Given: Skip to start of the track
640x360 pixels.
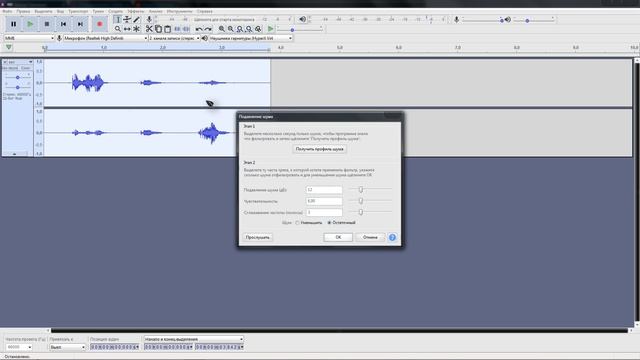Looking at the screenshot, I should click(64, 24).
